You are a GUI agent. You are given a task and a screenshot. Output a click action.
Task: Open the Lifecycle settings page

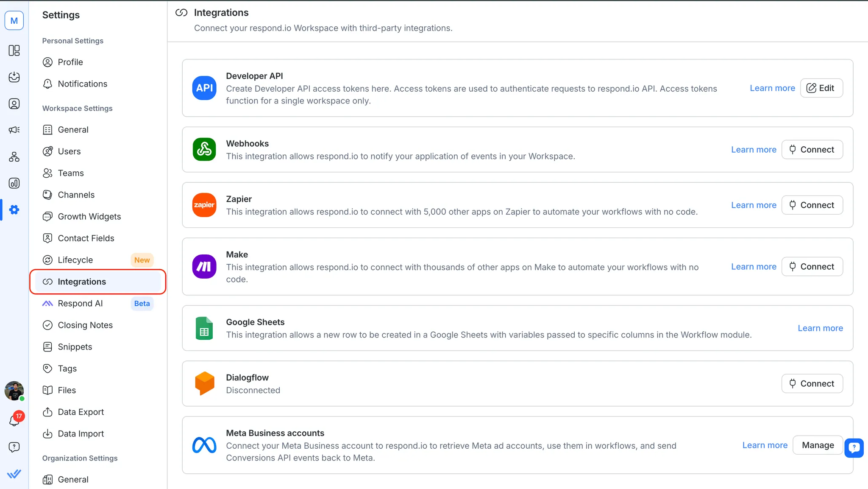[75, 260]
